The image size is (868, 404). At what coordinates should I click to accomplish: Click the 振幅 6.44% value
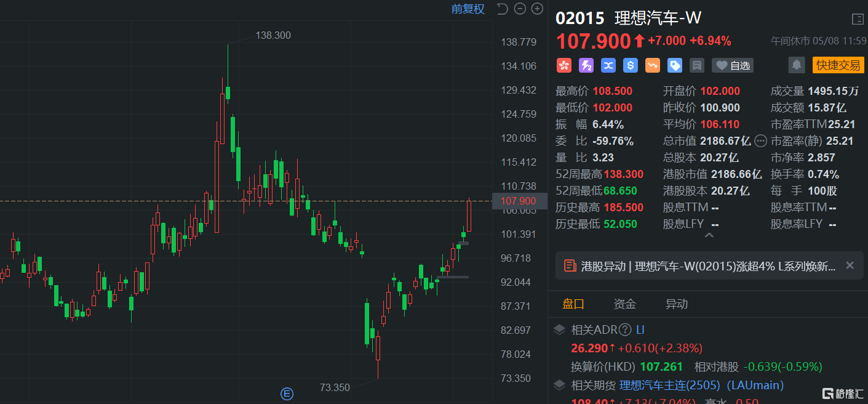(x=608, y=124)
